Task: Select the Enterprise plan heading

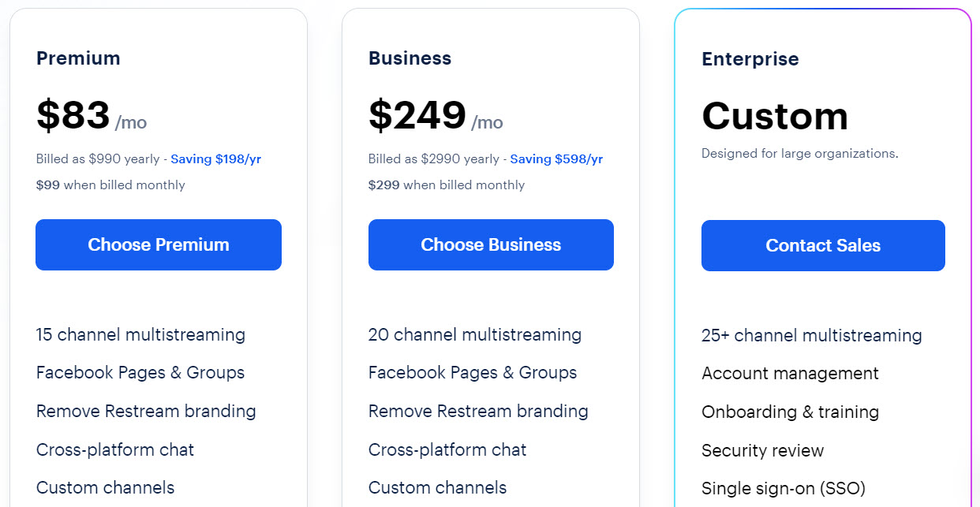Action: tap(750, 59)
